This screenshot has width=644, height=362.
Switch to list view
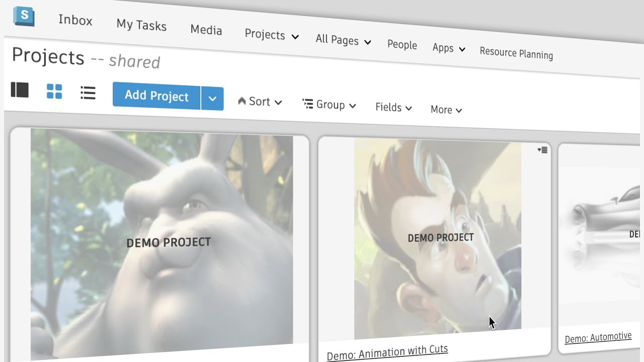pyautogui.click(x=88, y=93)
